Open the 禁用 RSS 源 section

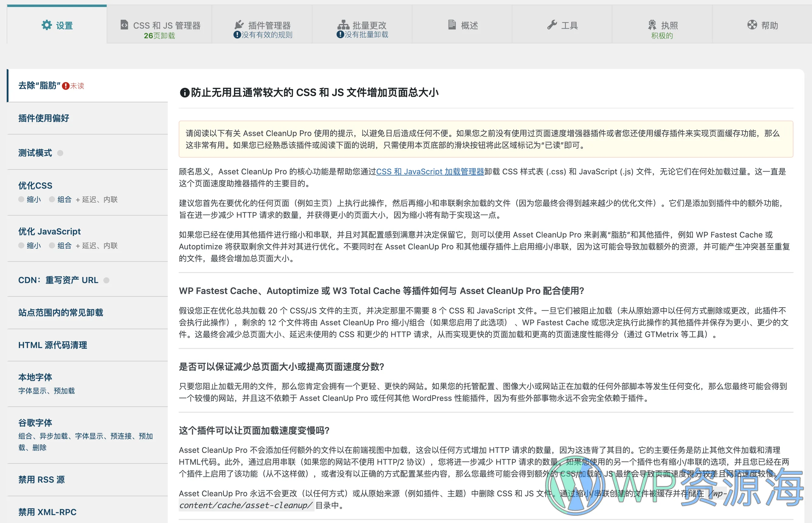[88, 480]
